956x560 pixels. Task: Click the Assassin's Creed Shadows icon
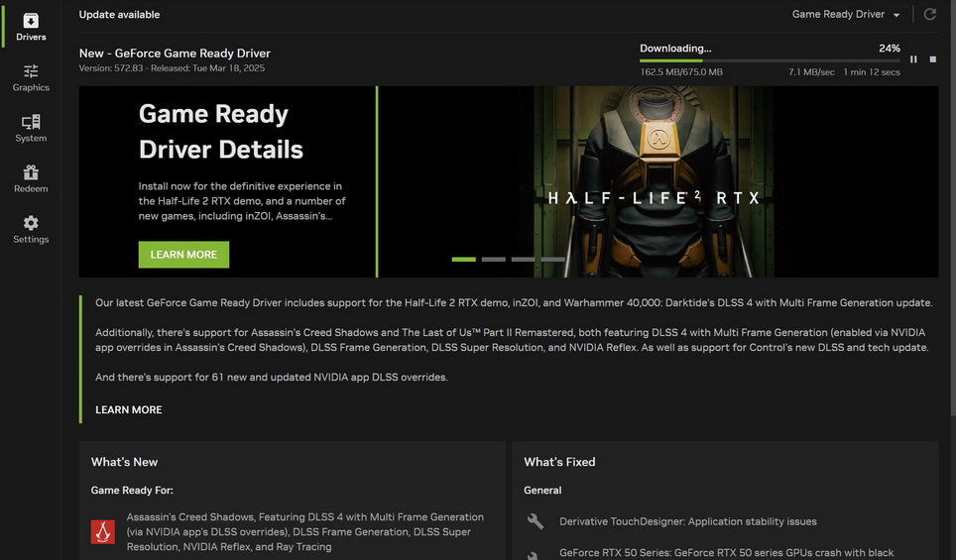[103, 532]
